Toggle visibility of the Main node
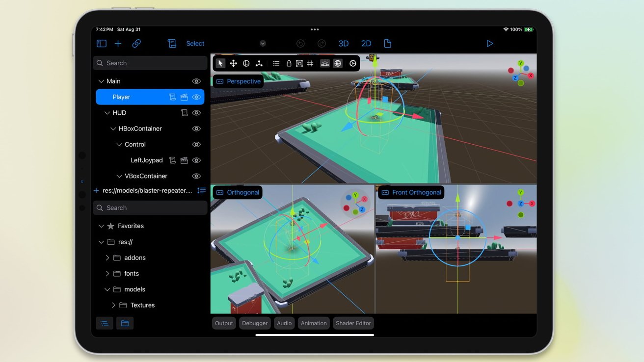The width and height of the screenshot is (644, 362). coord(196,81)
